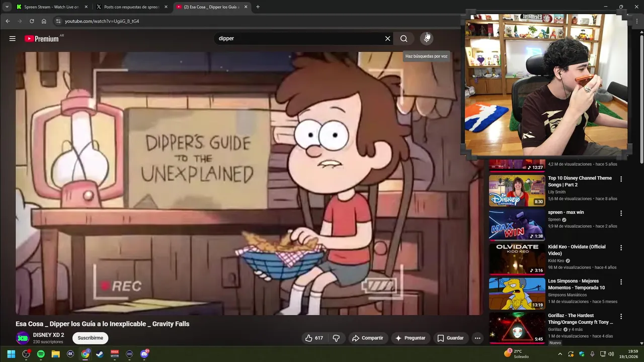Open the browser home page

point(44,21)
